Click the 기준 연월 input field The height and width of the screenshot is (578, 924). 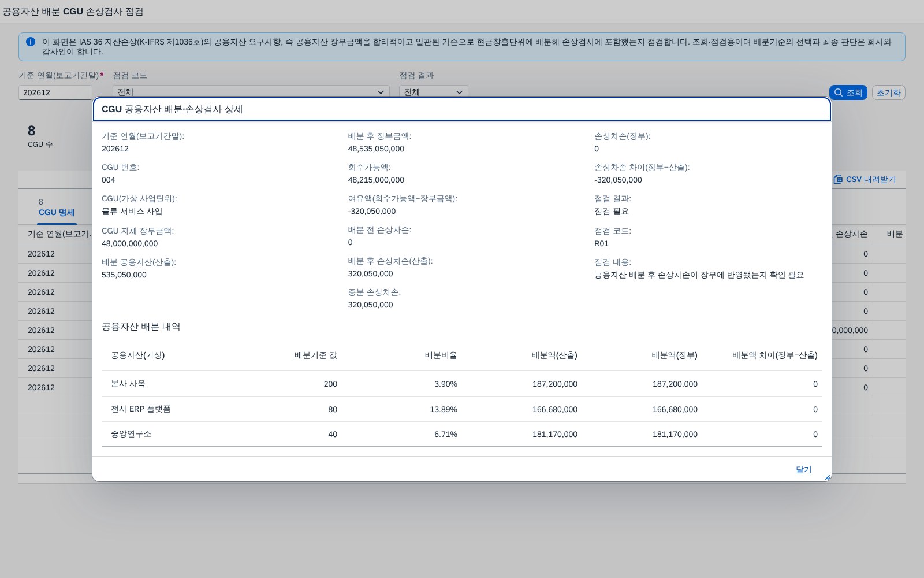(x=55, y=92)
